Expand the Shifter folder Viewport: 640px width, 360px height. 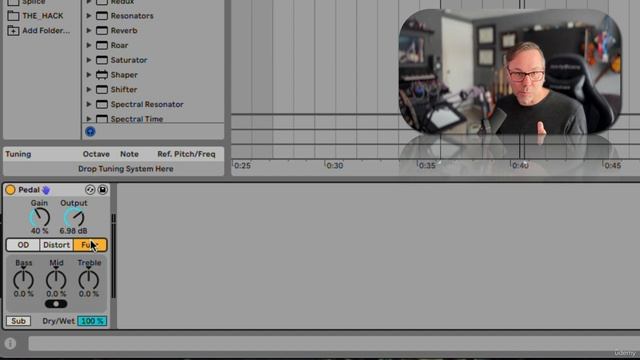[x=89, y=89]
